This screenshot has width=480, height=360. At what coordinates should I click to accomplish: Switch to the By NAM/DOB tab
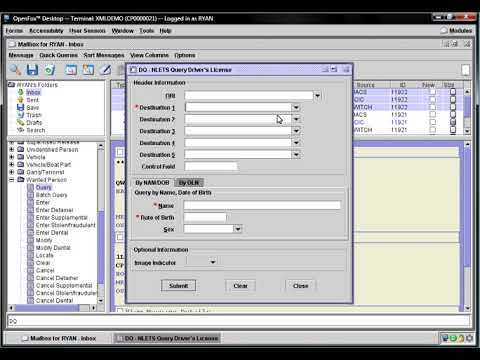(x=152, y=183)
